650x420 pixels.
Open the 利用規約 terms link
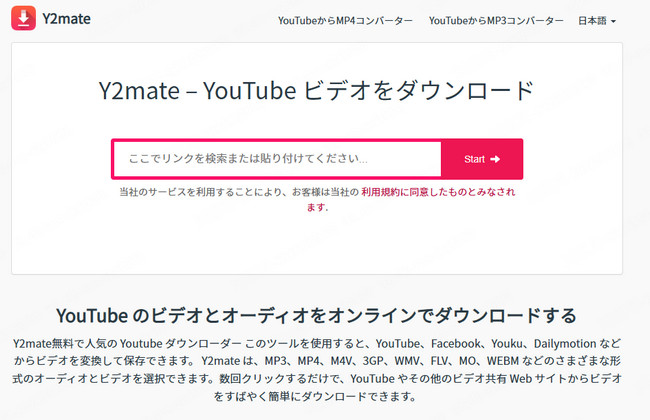pyautogui.click(x=438, y=192)
